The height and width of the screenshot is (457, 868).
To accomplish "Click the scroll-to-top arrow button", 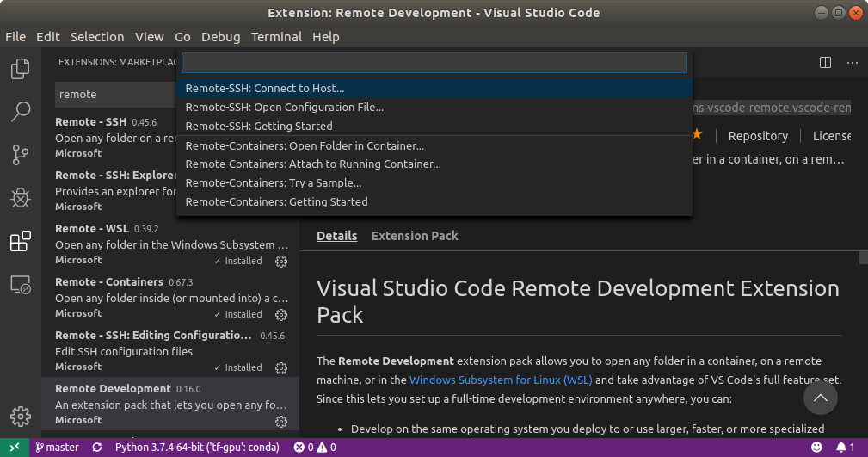I will coord(821,398).
